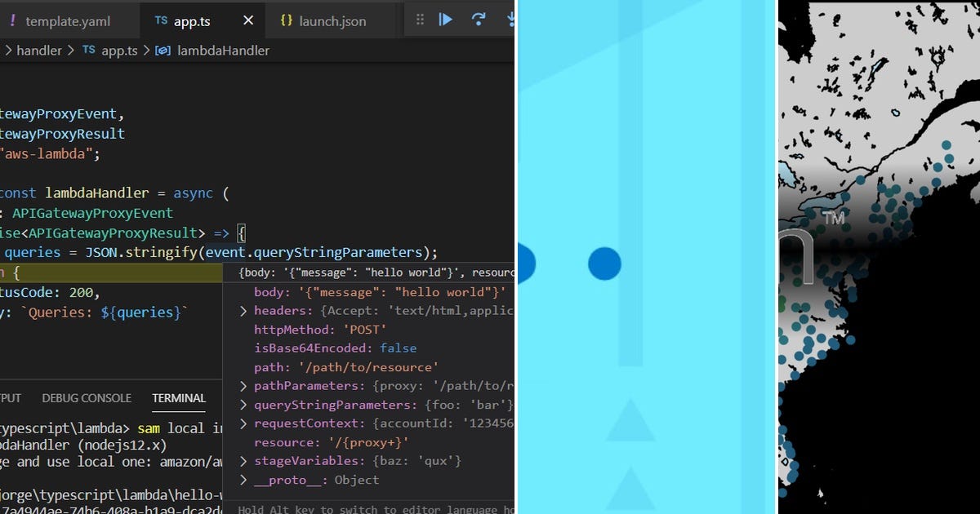Open the TERMINAL panel tab
The width and height of the screenshot is (980, 514).
179,398
